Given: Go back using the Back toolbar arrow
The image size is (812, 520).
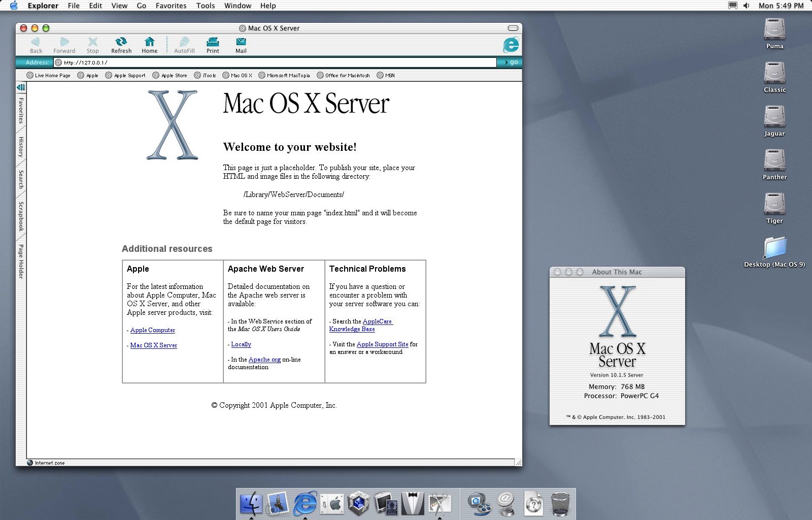Looking at the screenshot, I should coord(36,45).
